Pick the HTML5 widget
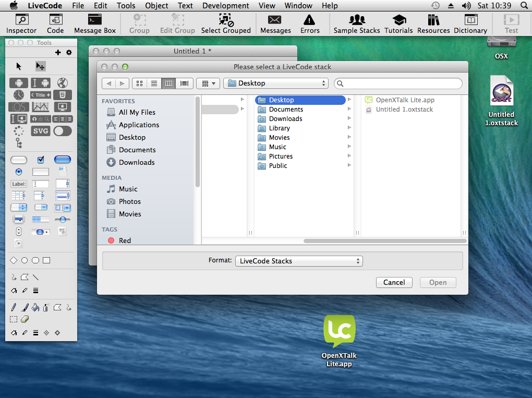This screenshot has height=398, width=532. click(63, 95)
